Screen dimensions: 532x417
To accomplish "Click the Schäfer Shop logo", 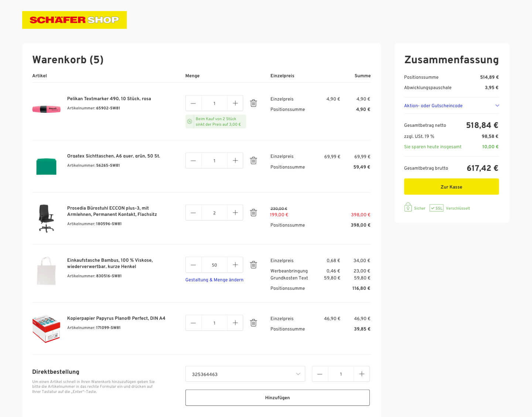I will tap(74, 20).
